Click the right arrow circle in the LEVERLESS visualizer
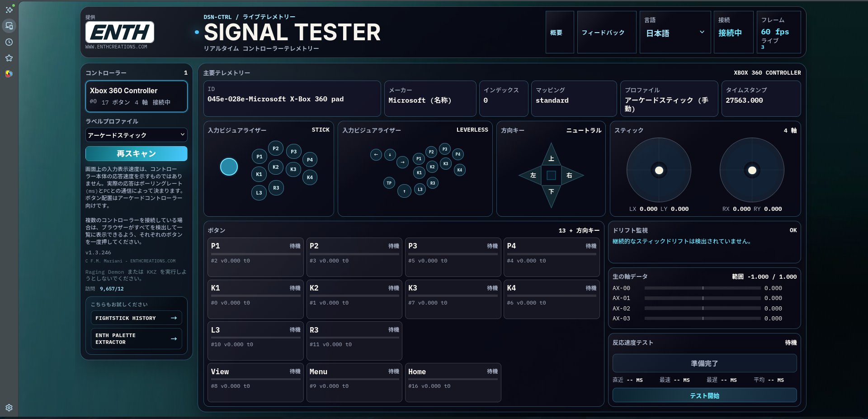This screenshot has width=868, height=419. (x=402, y=162)
